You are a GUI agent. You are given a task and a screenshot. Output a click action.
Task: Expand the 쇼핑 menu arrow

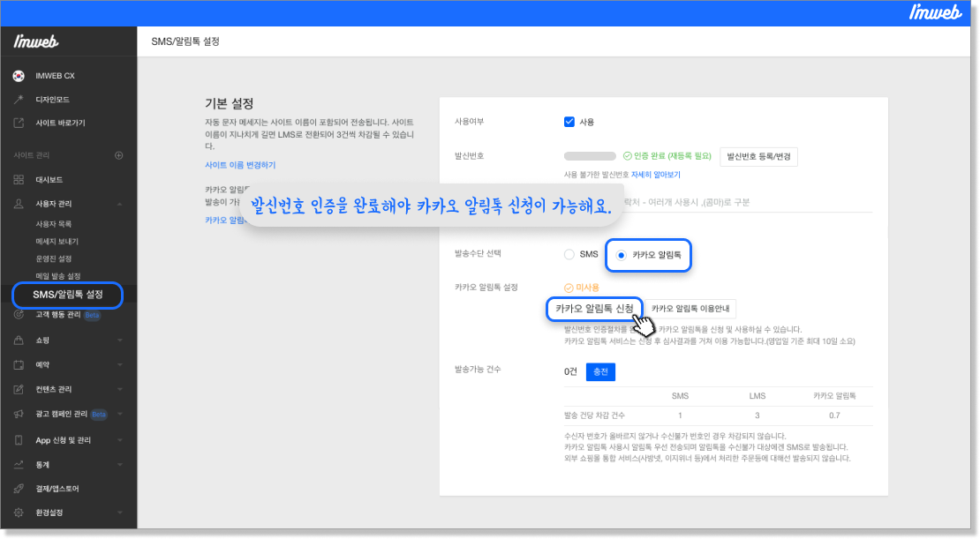[x=119, y=341]
